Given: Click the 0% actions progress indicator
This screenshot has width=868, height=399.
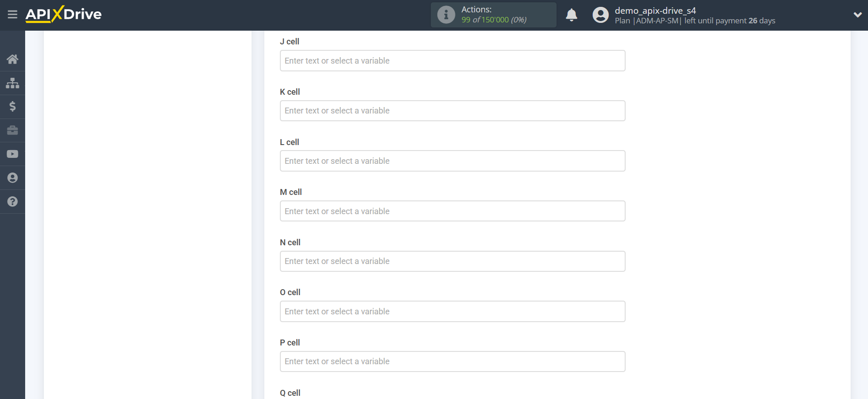Looking at the screenshot, I should pos(517,20).
